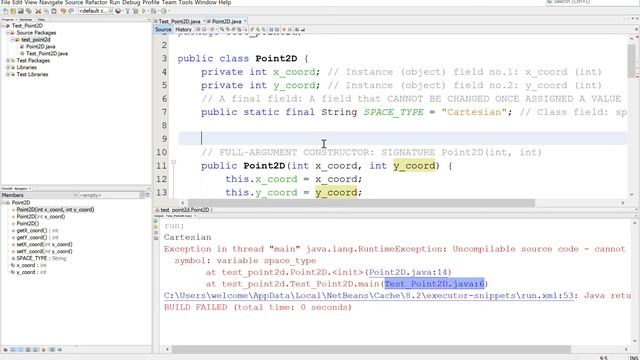640x360 pixels.
Task: Click the Output horizontal scrollbar thumb
Action: click(371, 349)
